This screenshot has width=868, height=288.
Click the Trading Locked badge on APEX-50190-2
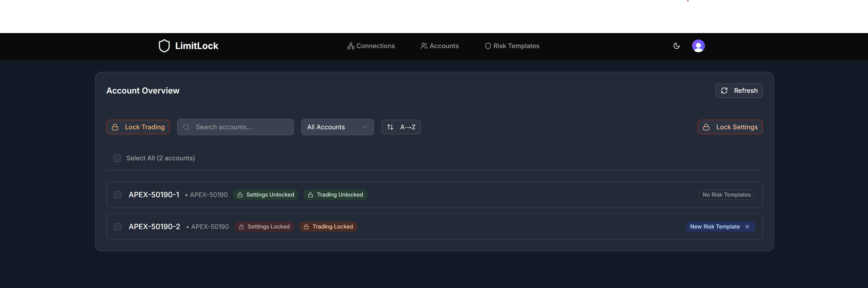pos(328,227)
